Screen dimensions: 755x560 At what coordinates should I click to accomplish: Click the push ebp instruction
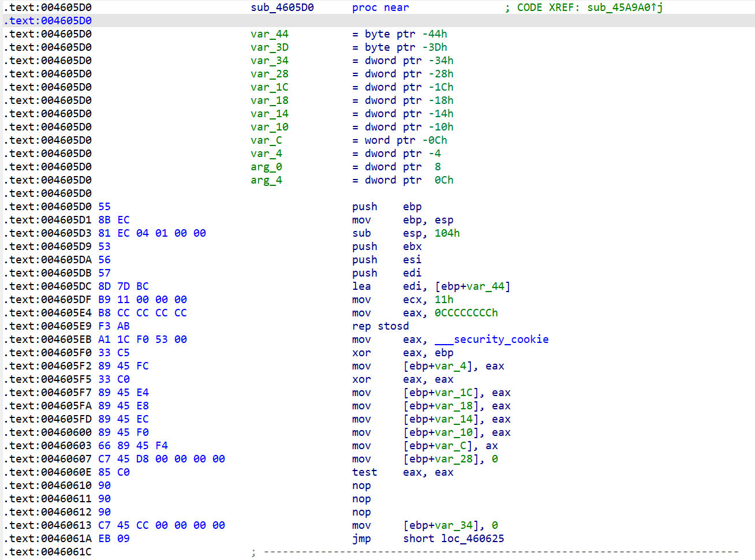coord(387,207)
